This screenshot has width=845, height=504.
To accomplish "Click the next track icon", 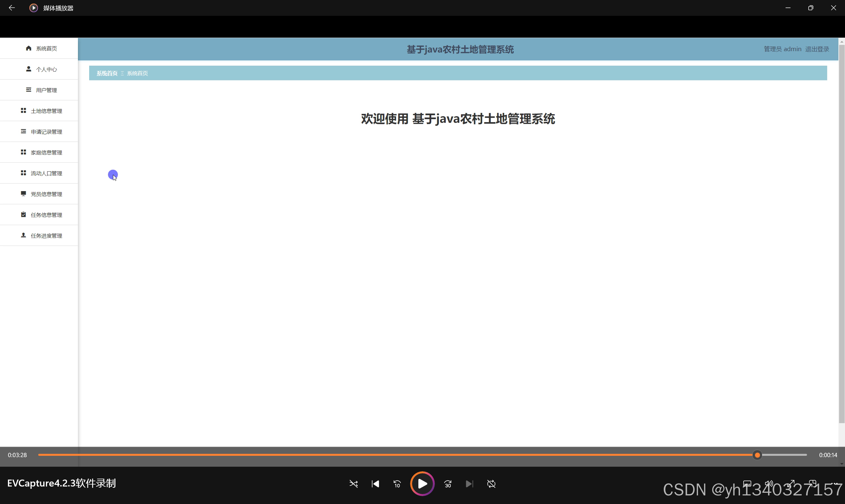I will point(469,484).
